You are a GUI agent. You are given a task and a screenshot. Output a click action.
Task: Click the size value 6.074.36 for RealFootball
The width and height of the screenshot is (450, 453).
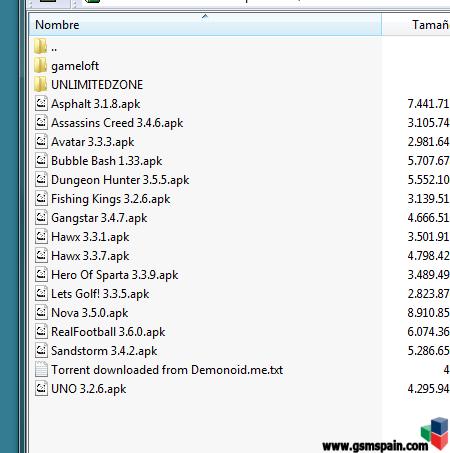pyautogui.click(x=429, y=332)
